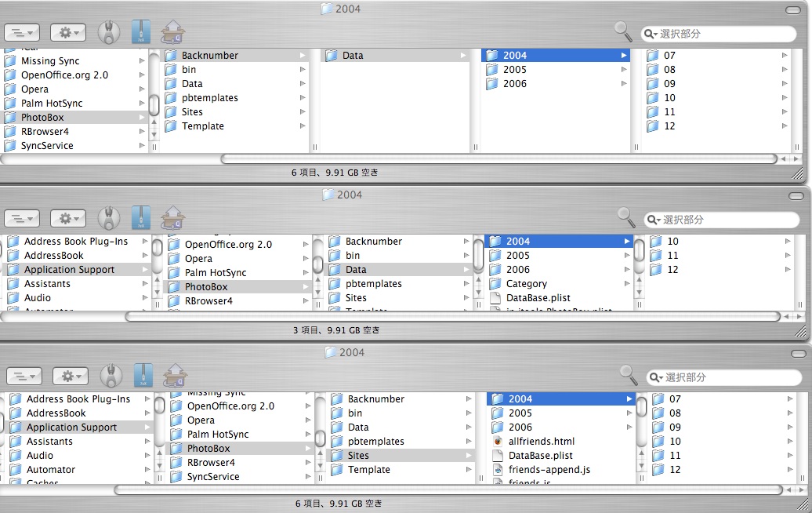Image resolution: width=812 pixels, height=513 pixels.
Task: Open the path dropdown button in middle window
Action: [x=23, y=219]
